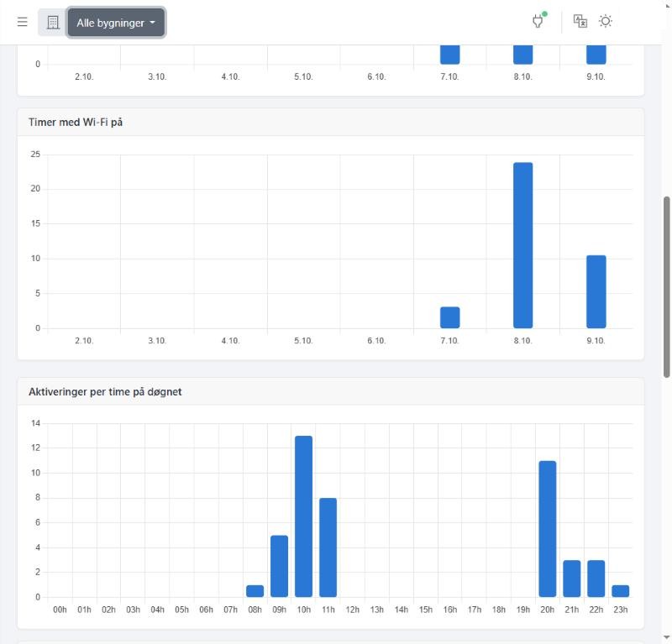Click the 23h bar in activations chart

point(621,591)
